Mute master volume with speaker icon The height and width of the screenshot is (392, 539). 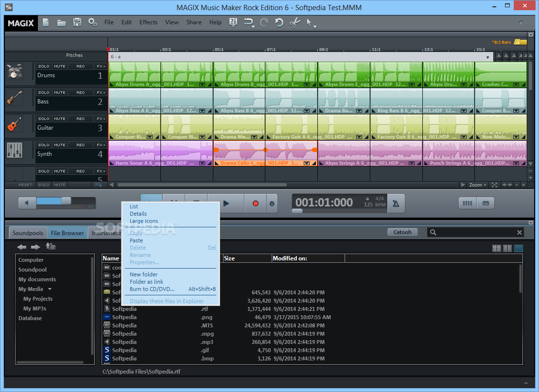pos(27,203)
